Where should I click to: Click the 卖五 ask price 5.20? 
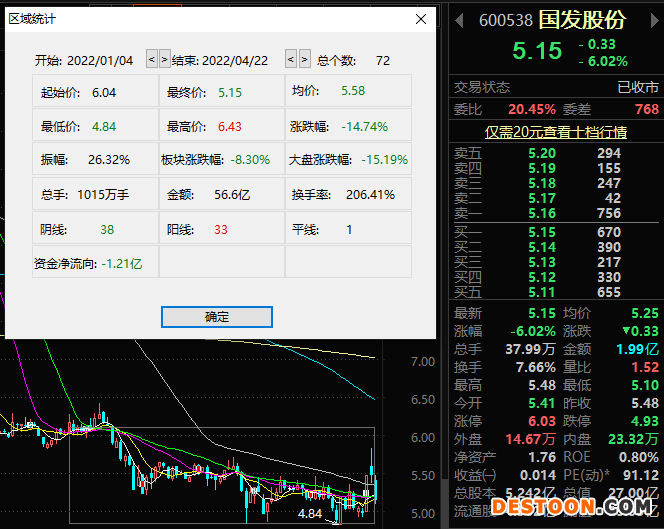(542, 153)
